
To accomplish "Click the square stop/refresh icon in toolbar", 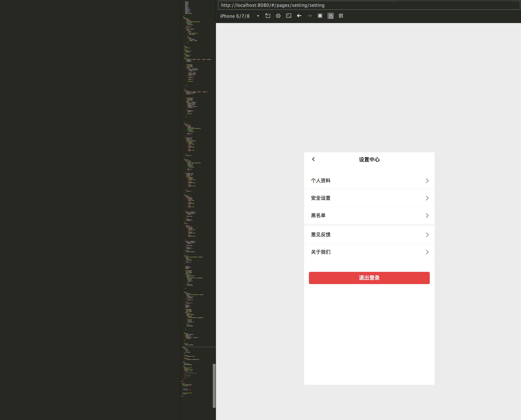I will [x=320, y=16].
